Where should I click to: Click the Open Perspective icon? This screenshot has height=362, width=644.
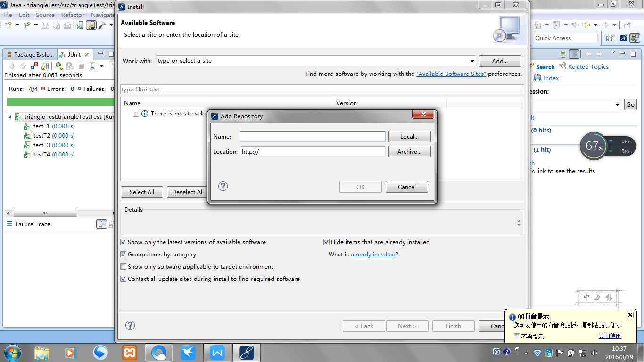(610, 38)
